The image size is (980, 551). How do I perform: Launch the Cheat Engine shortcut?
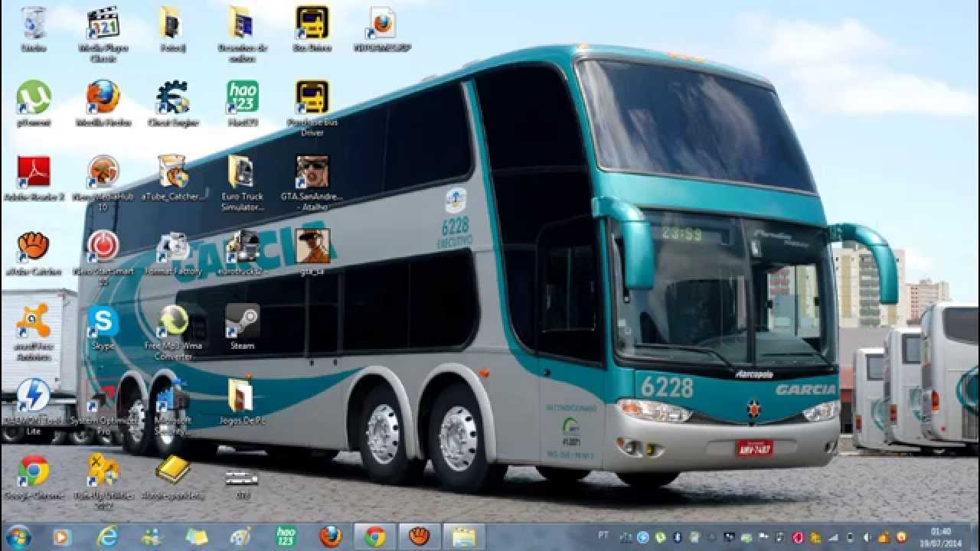pos(173,103)
